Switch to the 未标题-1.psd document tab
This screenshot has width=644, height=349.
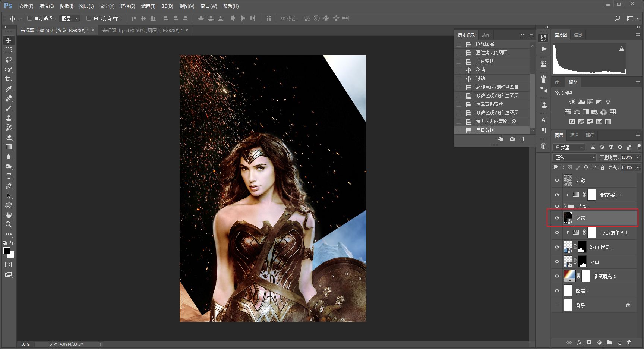143,31
